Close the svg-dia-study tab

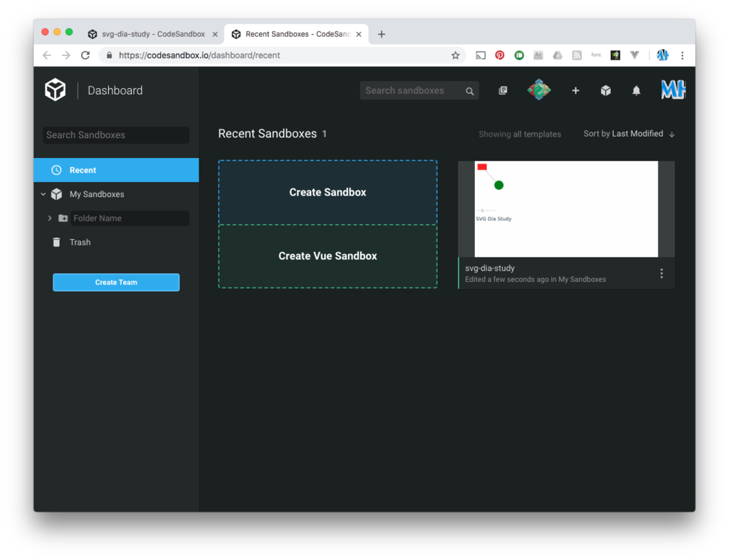pos(215,34)
